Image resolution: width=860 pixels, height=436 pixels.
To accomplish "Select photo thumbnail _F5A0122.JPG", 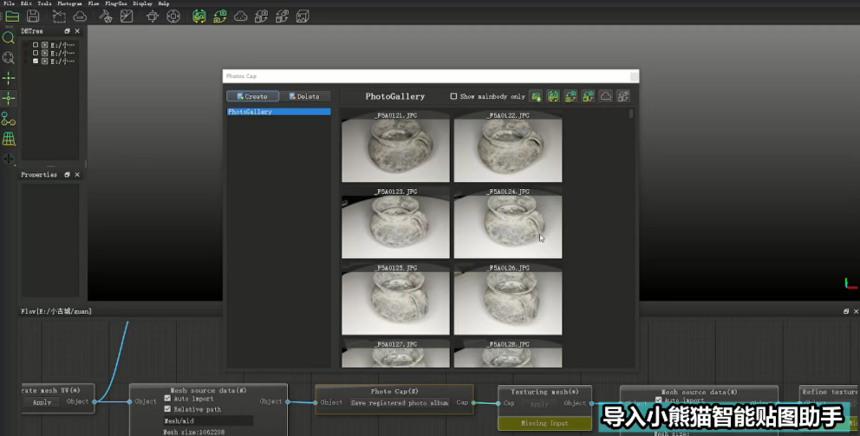I will click(x=508, y=146).
